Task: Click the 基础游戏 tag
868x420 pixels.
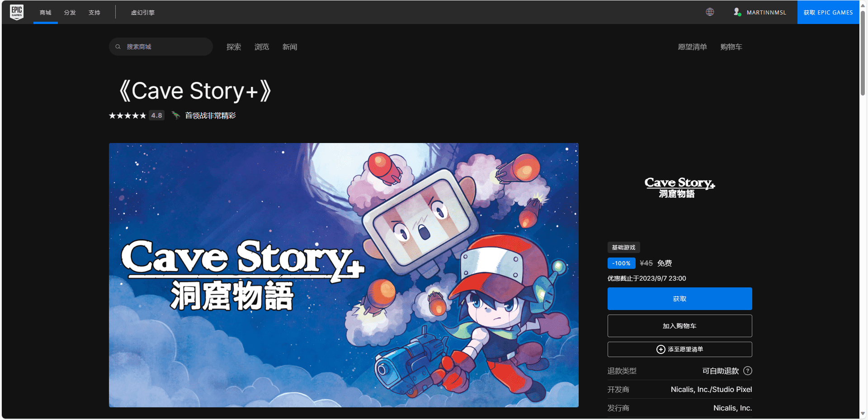Action: (x=623, y=248)
